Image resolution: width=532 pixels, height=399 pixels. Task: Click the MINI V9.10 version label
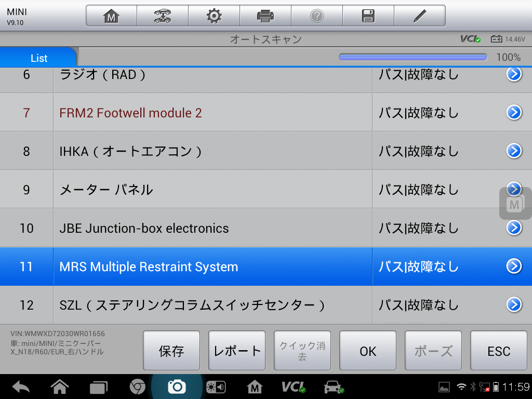(x=17, y=16)
